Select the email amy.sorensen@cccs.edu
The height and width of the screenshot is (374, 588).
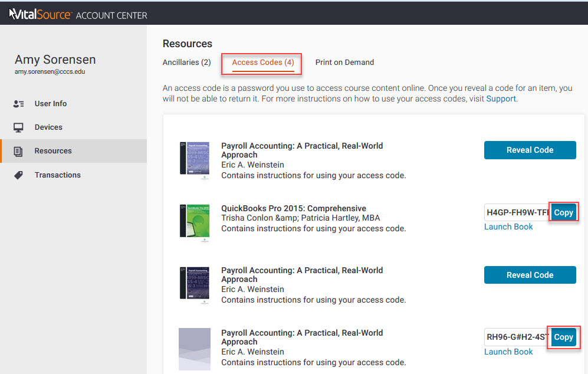coord(50,71)
